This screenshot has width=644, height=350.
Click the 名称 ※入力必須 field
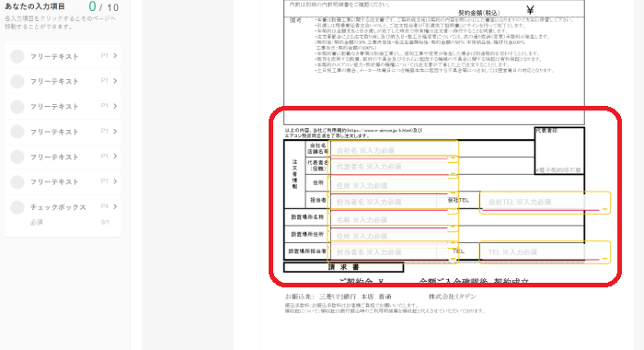[x=393, y=219]
